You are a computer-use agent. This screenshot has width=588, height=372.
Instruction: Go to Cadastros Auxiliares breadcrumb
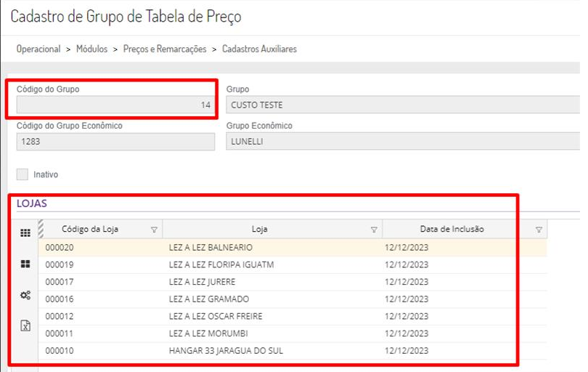259,49
